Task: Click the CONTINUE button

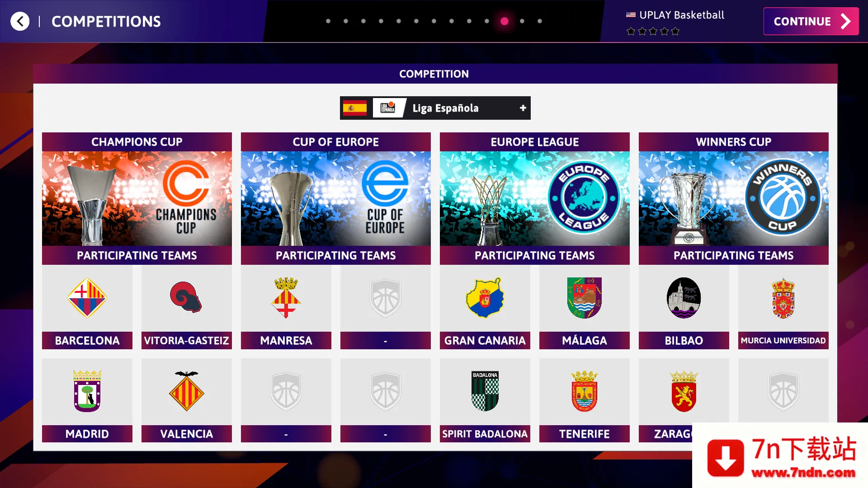Action: pyautogui.click(x=811, y=21)
